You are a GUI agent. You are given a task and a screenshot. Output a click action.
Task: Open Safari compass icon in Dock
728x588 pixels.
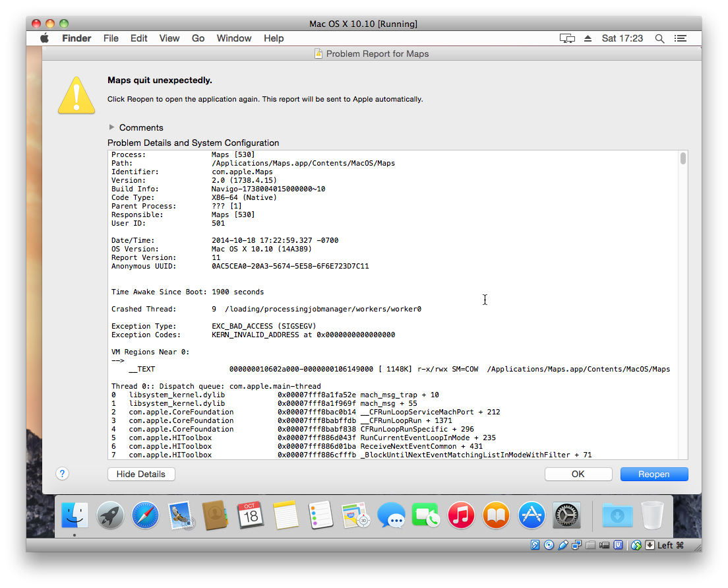pyautogui.click(x=145, y=515)
